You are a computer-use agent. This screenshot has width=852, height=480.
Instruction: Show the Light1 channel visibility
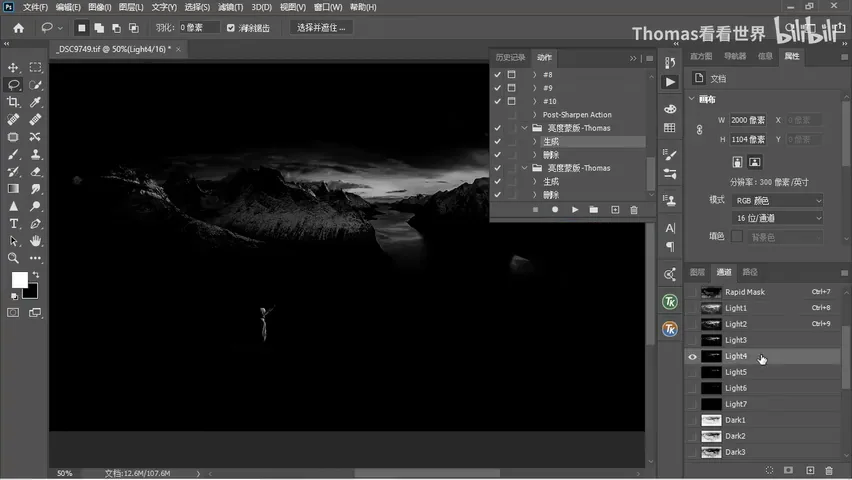pos(692,308)
